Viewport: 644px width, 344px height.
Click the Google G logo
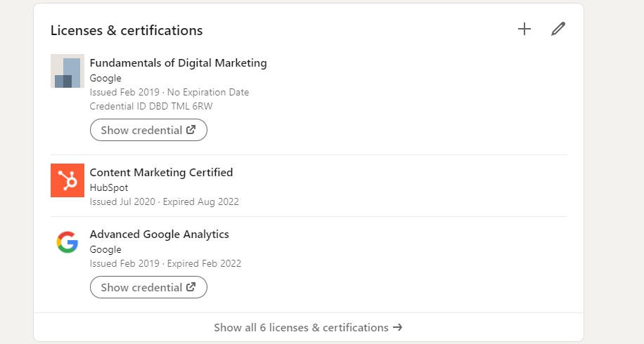67,242
